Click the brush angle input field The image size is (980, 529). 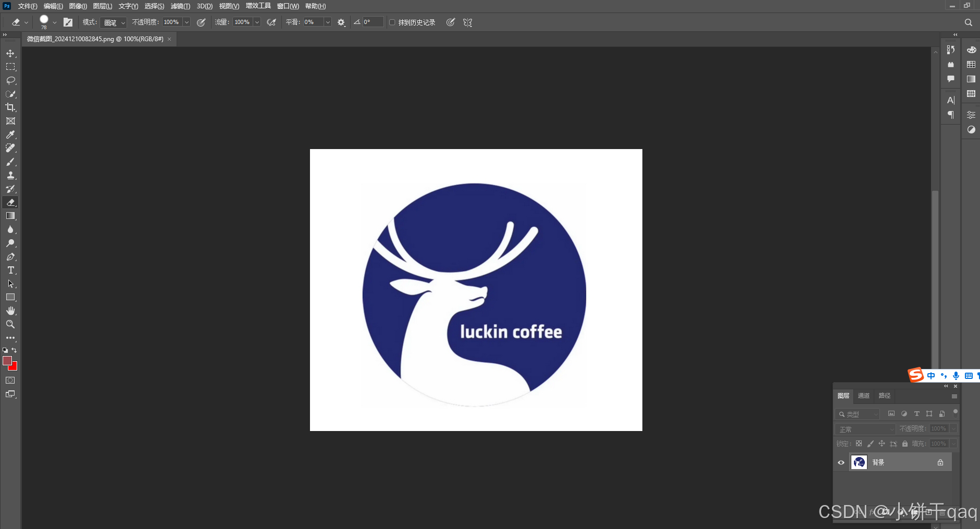click(373, 22)
